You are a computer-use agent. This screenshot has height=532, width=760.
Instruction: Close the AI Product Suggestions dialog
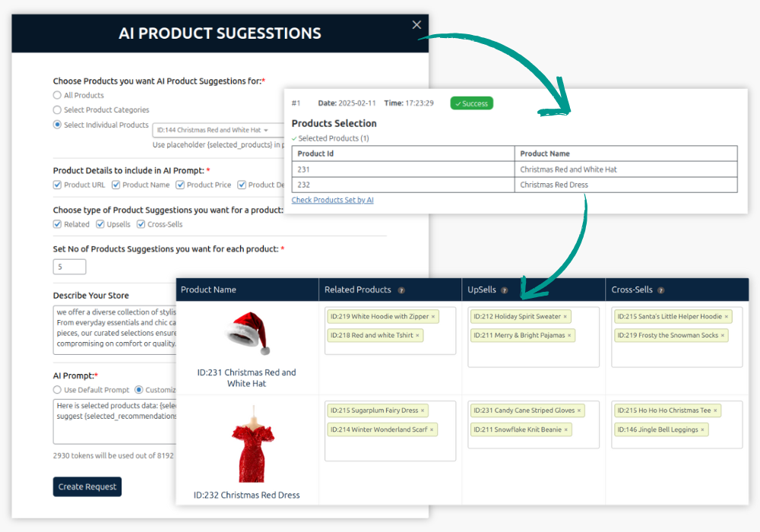click(416, 25)
